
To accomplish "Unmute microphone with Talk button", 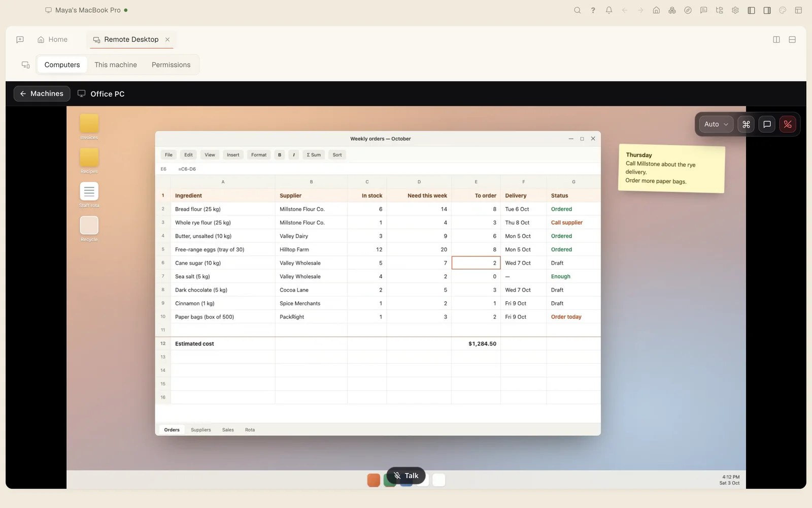I will tap(406, 475).
